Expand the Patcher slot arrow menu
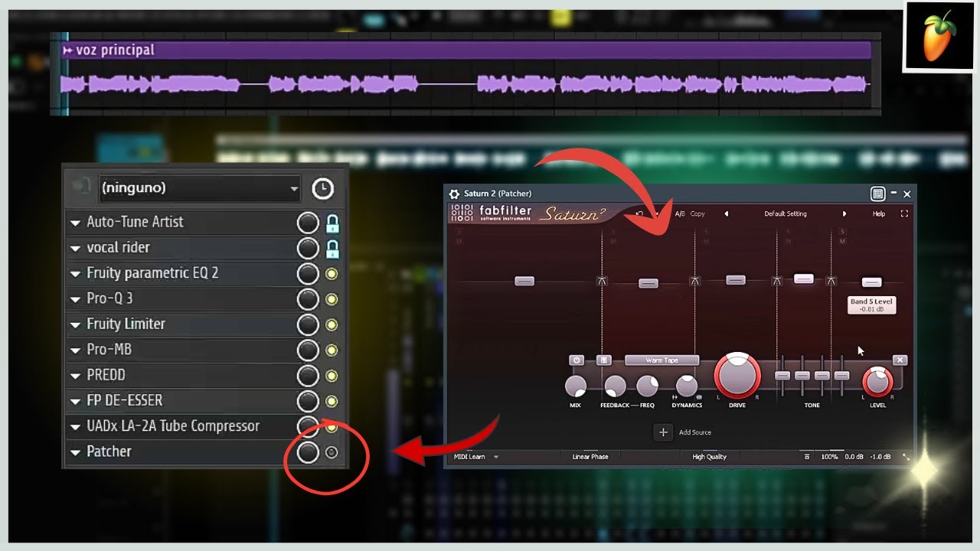The width and height of the screenshot is (980, 551). coord(75,452)
